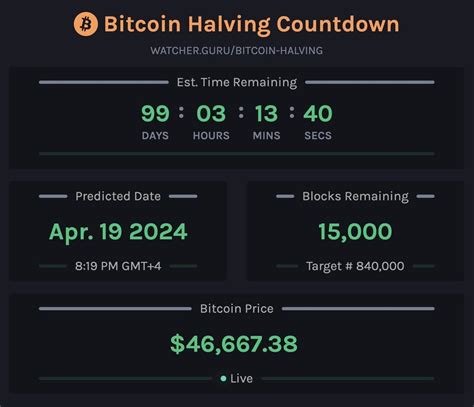Click the countdown progress bar
Screen dimensions: 474x407
(237, 154)
